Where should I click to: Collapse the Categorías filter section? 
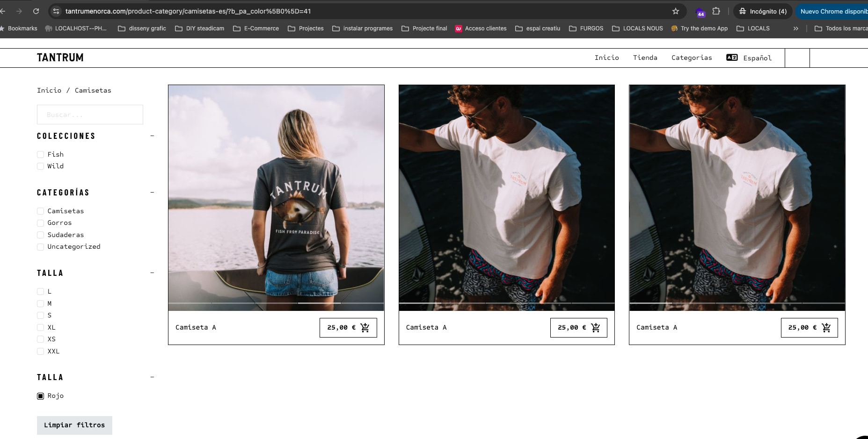click(x=152, y=193)
